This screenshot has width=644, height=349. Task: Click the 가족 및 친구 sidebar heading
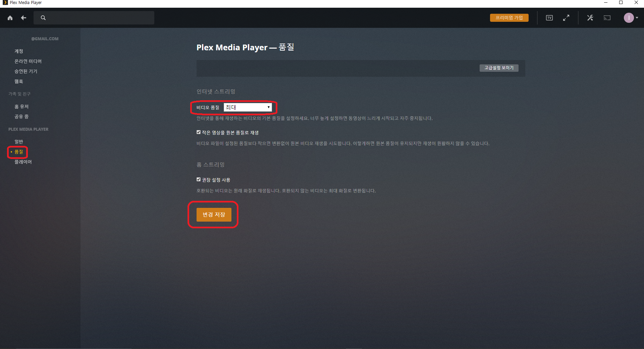[x=19, y=94]
